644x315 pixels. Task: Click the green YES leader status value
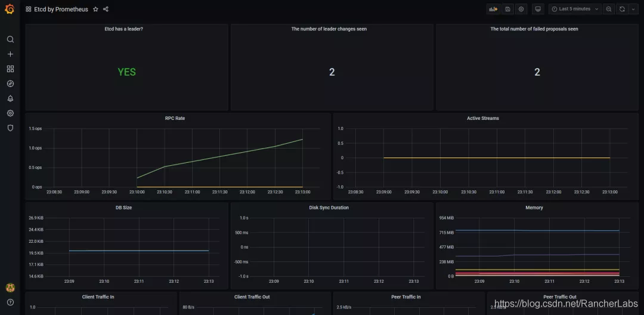(x=126, y=72)
